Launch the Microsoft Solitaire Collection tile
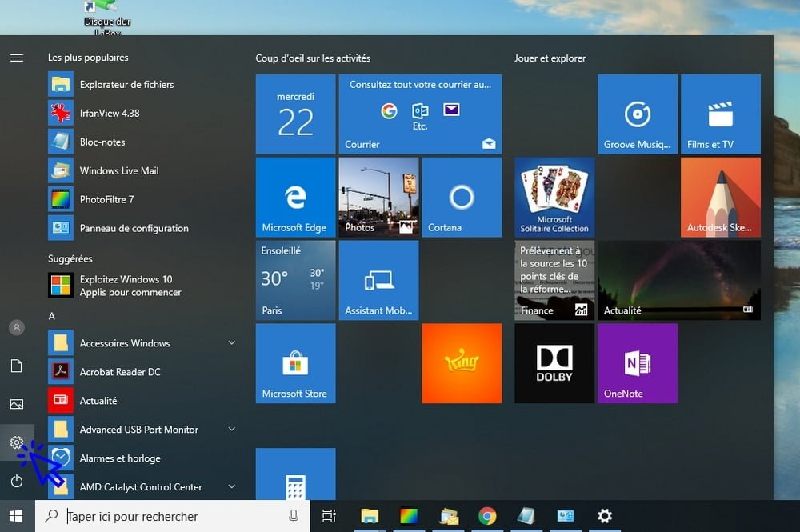 554,198
